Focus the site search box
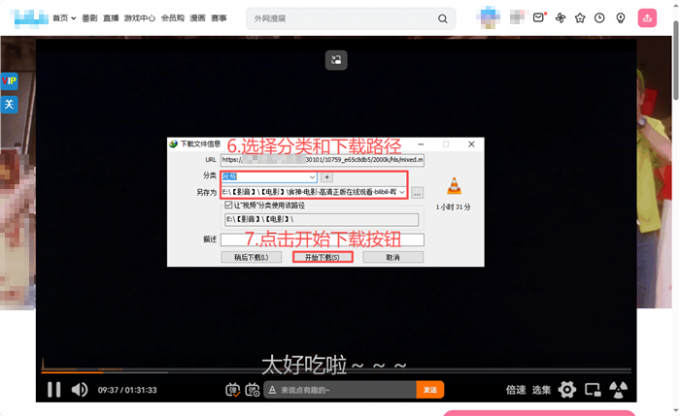The height and width of the screenshot is (416, 680). pyautogui.click(x=343, y=18)
